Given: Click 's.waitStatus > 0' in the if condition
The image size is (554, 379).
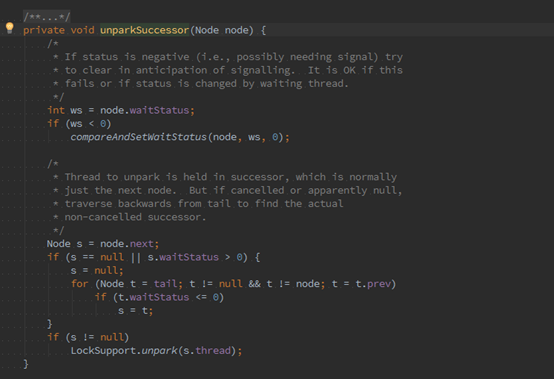Looking at the screenshot, I should coord(195,257).
